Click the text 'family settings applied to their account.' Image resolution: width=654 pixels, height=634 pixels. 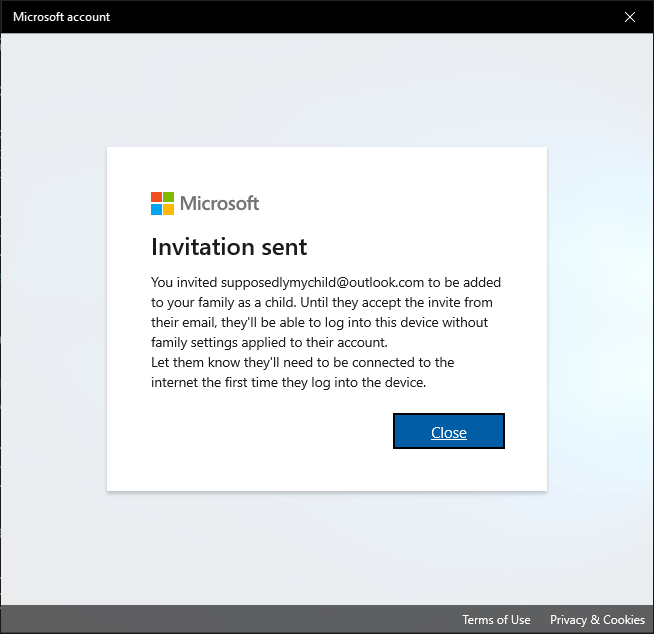click(269, 342)
